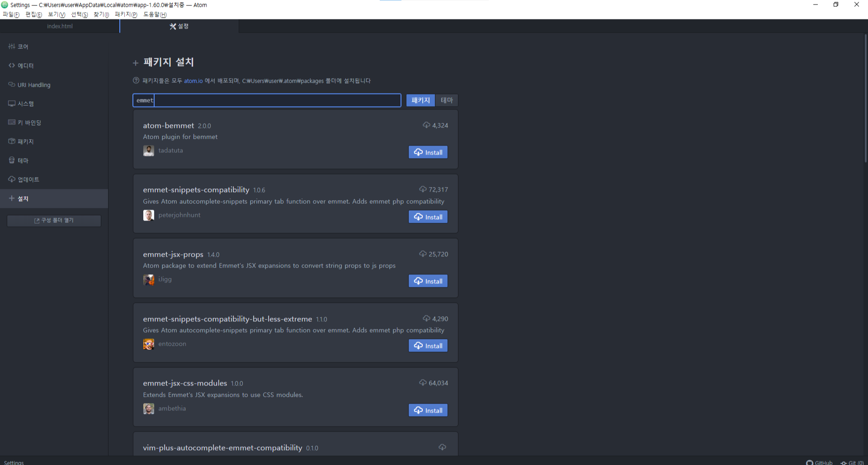Open emmet-jsx-css-modules package title

tap(185, 383)
